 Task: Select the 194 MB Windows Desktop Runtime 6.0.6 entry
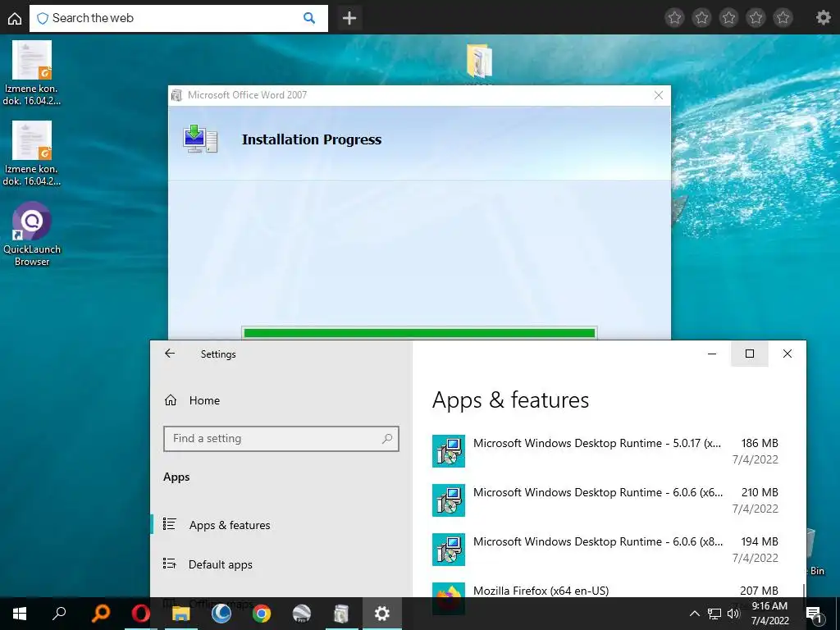[605, 550]
